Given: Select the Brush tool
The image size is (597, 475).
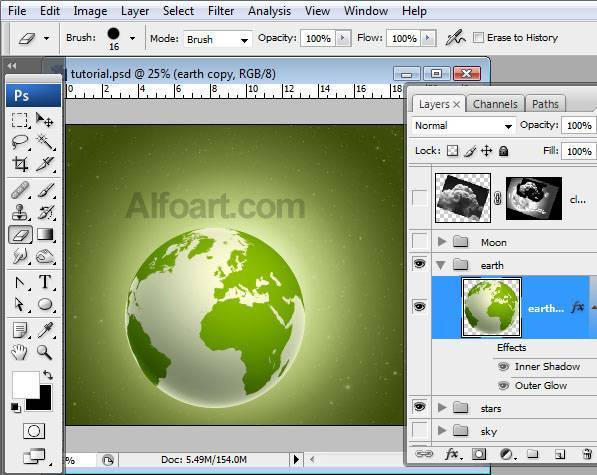Looking at the screenshot, I should 45,190.
